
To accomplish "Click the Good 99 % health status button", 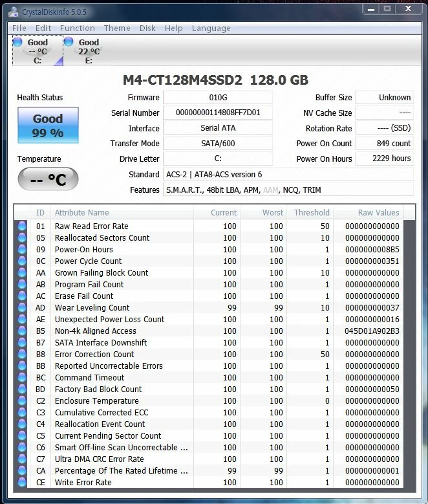I will (48, 125).
